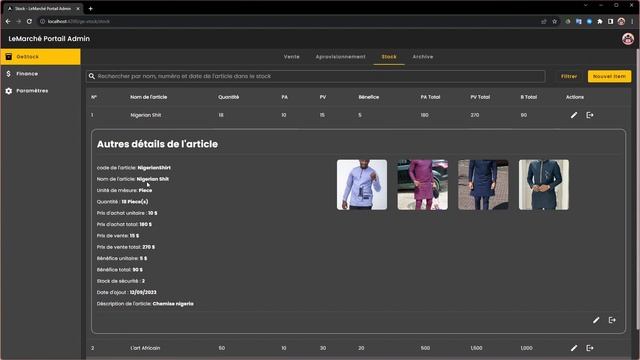The width and height of the screenshot is (640, 360).
Task: Toggle the browser side panel icon
Action: [x=610, y=21]
